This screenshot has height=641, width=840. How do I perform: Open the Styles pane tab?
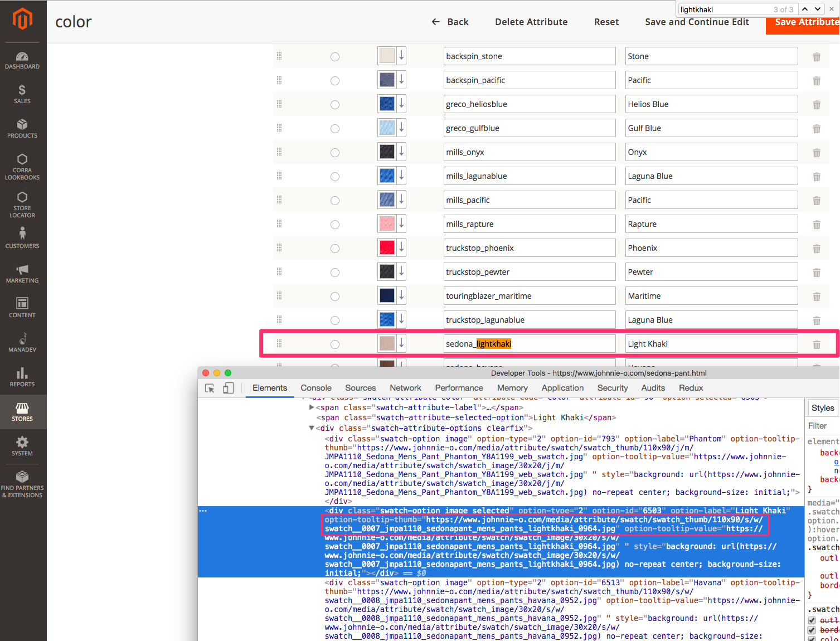pyautogui.click(x=823, y=408)
